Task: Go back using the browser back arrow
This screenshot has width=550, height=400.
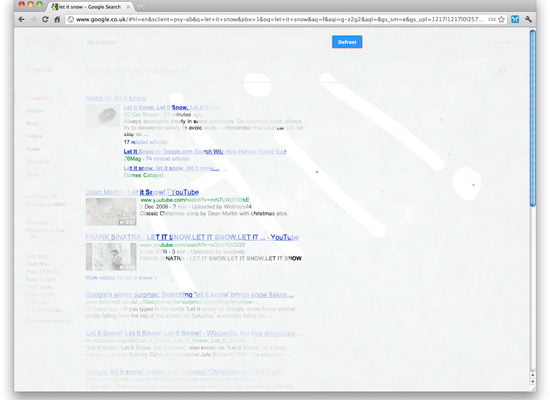Action: pyautogui.click(x=22, y=20)
